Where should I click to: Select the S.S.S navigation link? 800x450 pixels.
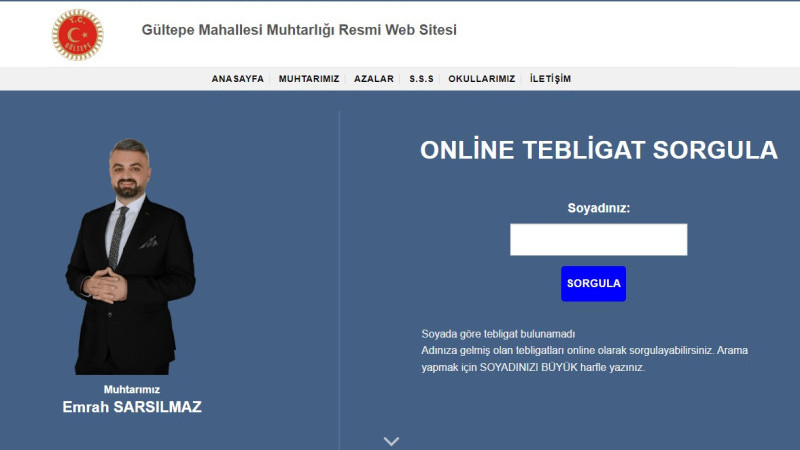(421, 79)
